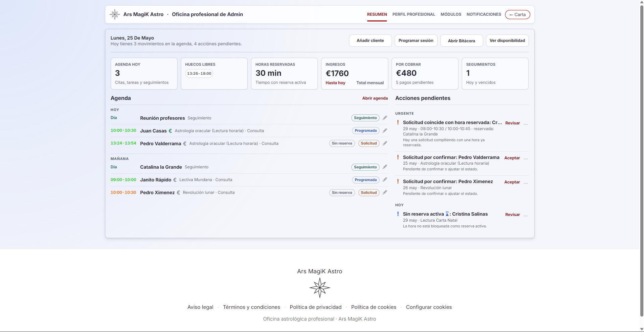Image resolution: width=644 pixels, height=332 pixels.
Task: Open the Aviso legal footer link
Action: 200,307
